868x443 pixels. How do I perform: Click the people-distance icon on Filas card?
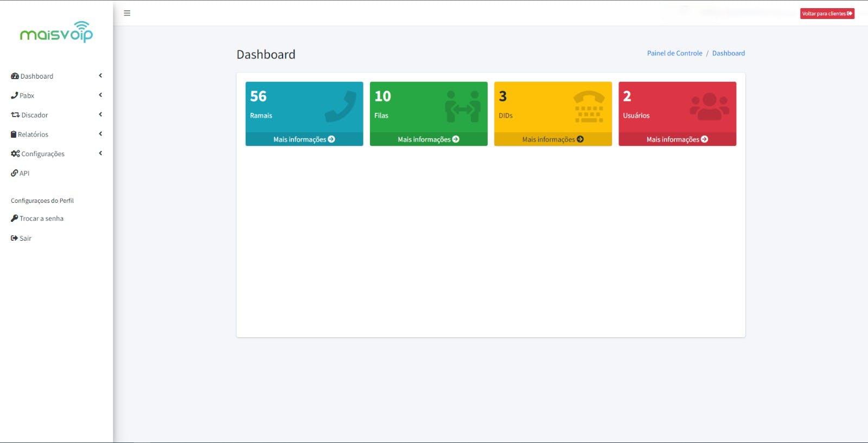[x=463, y=106]
